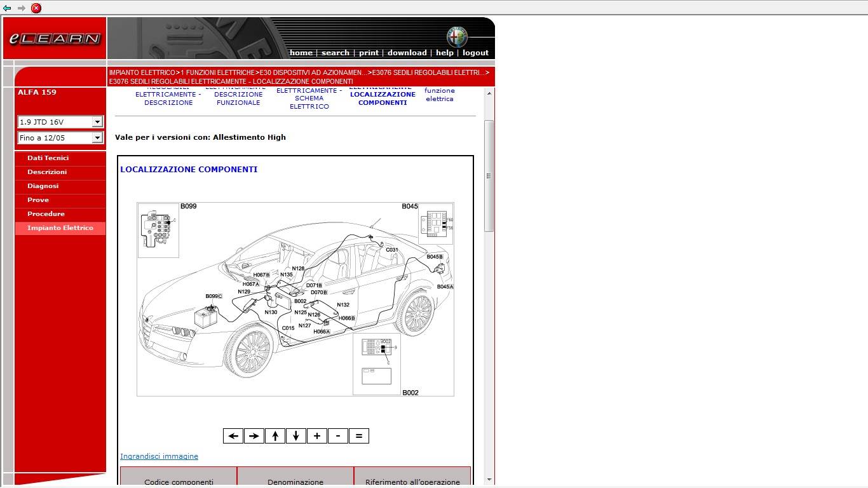Reset diagram view with equals button
868x488 pixels.
[x=359, y=436]
